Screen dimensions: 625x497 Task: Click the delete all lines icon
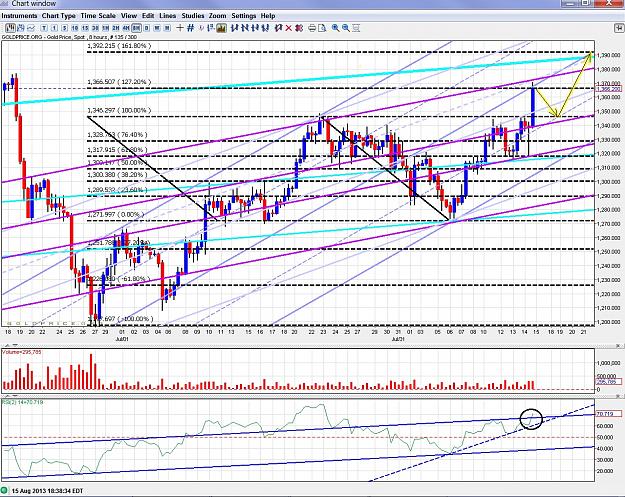[x=299, y=28]
